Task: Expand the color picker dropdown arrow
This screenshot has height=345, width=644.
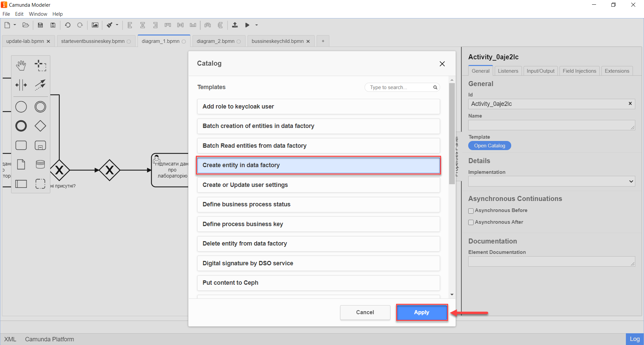Action: click(117, 25)
